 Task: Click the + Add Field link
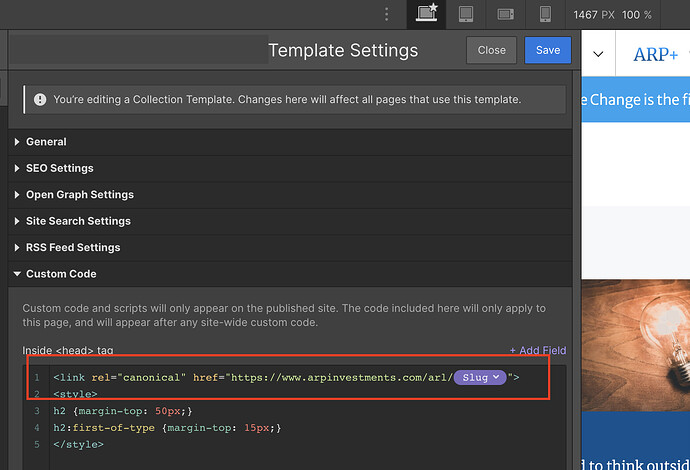[x=538, y=350]
